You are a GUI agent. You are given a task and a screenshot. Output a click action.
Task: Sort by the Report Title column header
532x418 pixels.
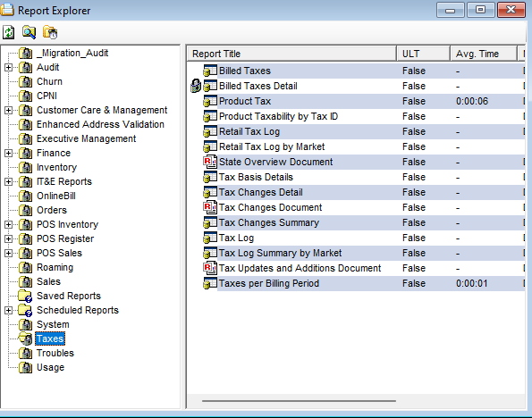tap(291, 54)
